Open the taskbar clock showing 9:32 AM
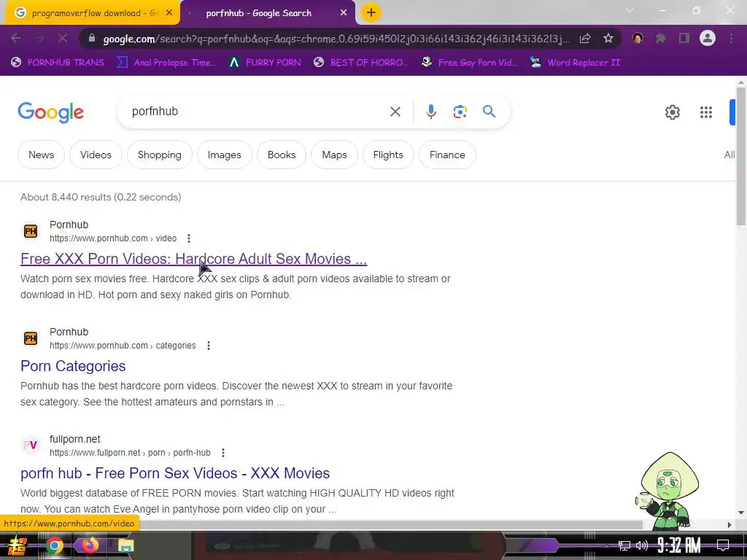This screenshot has width=747, height=560. tap(679, 545)
